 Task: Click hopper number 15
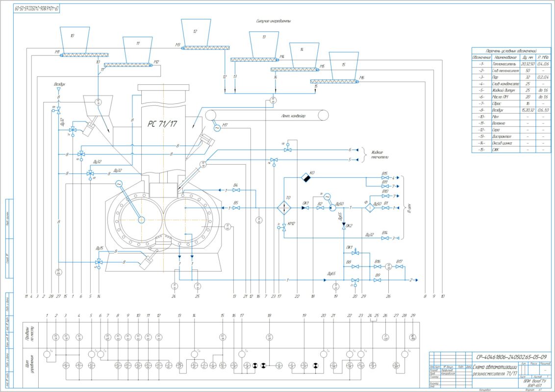344,66
